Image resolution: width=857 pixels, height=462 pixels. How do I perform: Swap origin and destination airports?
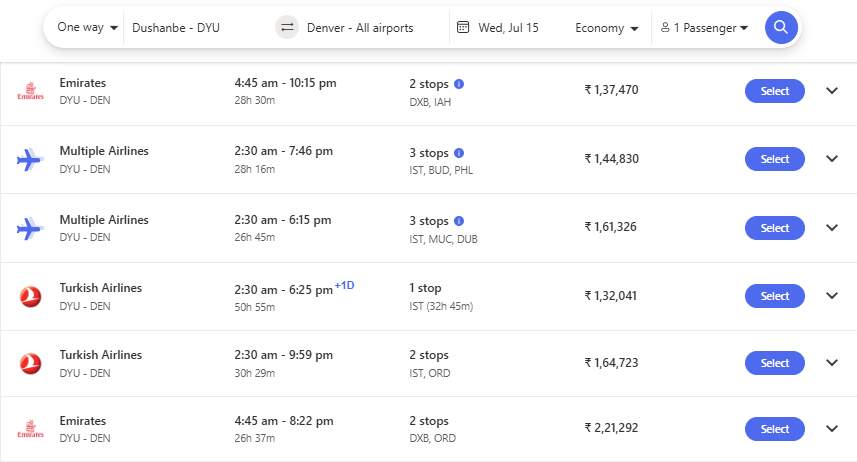coord(287,28)
